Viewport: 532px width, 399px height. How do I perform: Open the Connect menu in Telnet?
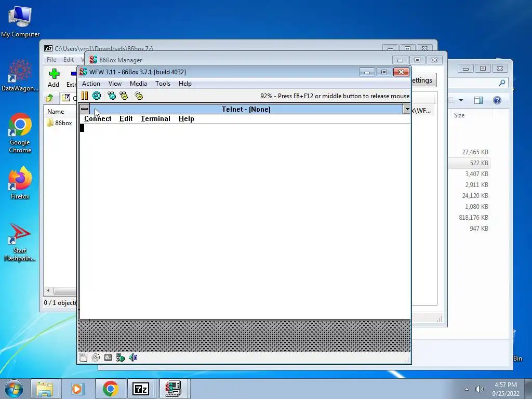[x=98, y=119]
